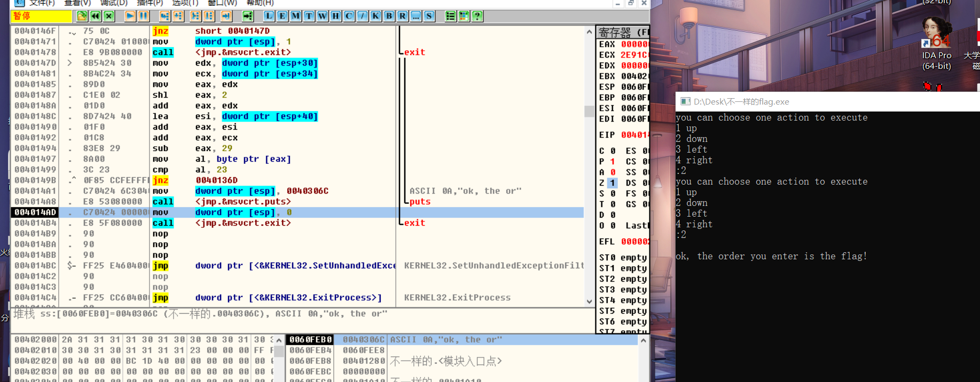Toggle the C flag value in registers

click(613, 151)
